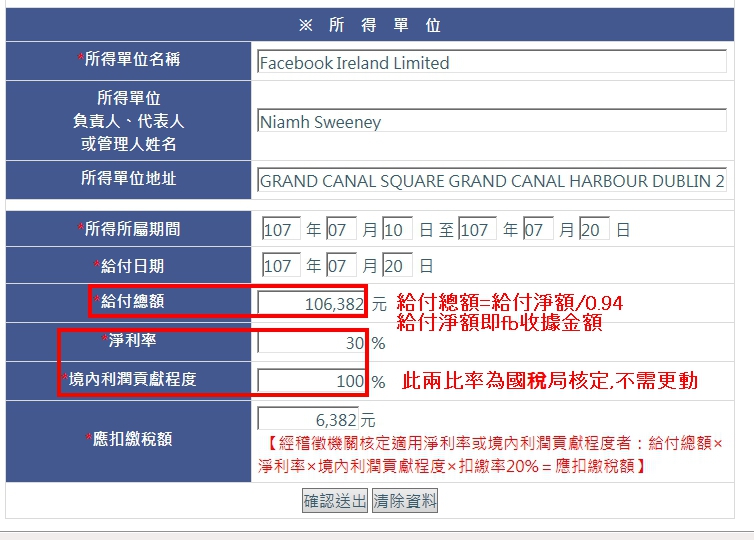Focus the 給付總額 field showing 106,382
The image size is (754, 540).
coord(312,304)
